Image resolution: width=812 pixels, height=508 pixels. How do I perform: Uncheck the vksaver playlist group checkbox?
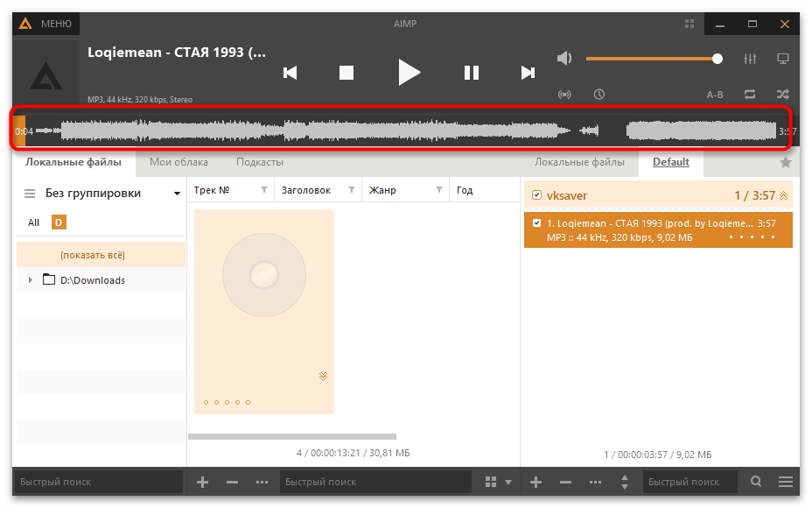[537, 195]
